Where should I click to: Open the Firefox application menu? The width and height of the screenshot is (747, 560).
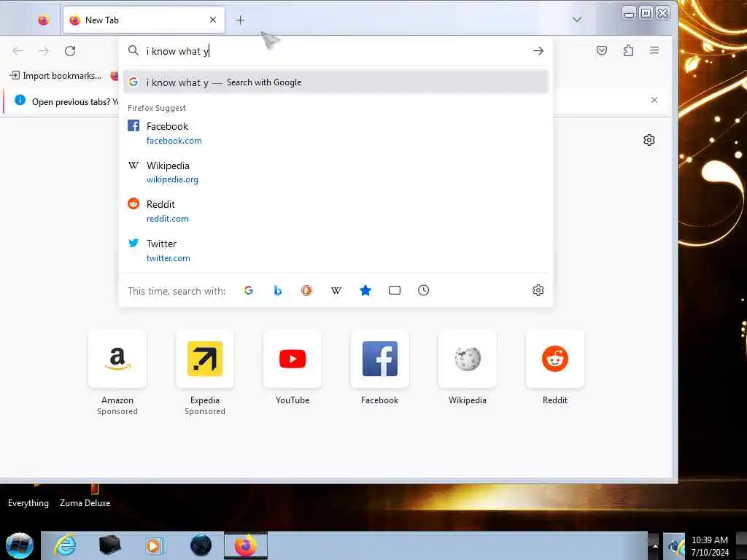654,50
